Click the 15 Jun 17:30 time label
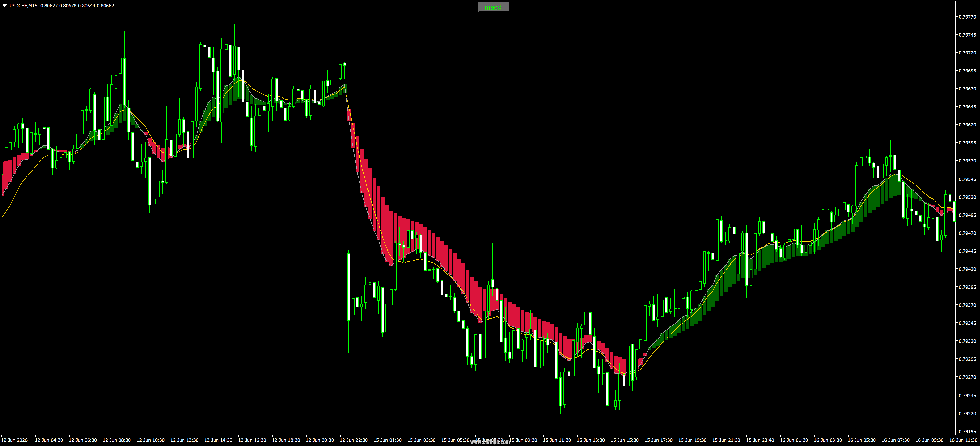This screenshot has height=446, width=980. [x=659, y=440]
